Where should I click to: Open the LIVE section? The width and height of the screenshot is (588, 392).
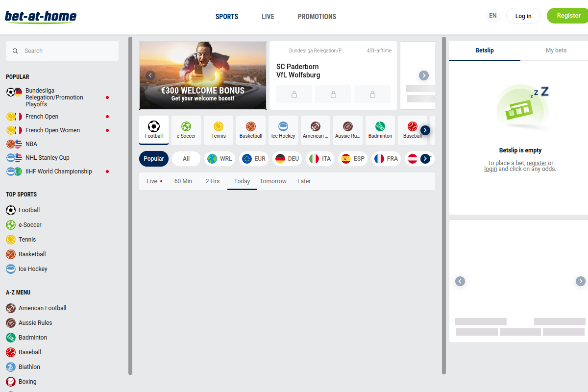tap(268, 17)
